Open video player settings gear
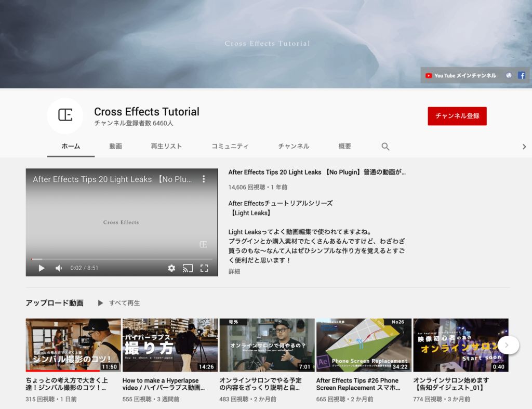 point(171,268)
